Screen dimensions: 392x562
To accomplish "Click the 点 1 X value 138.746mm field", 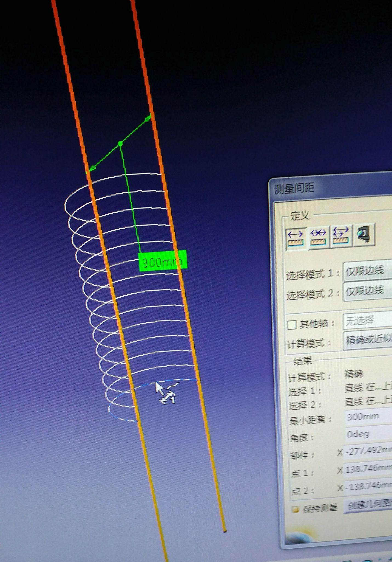I will [368, 469].
